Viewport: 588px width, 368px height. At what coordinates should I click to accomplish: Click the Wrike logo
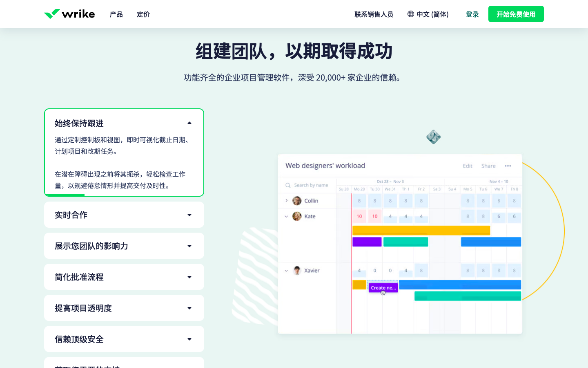[x=69, y=14]
